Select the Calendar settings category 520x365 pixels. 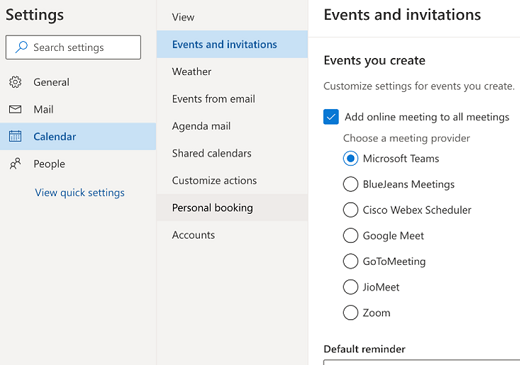78,136
